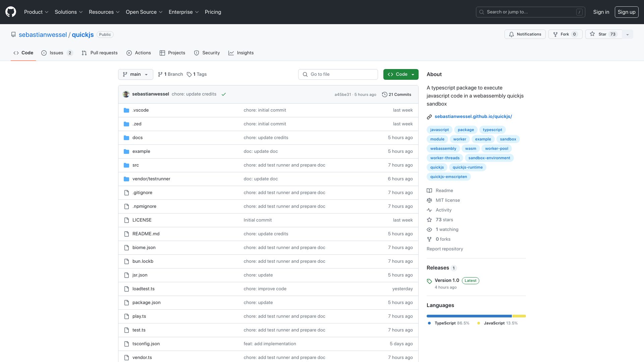Star this repository
Screen dimensions: 644x362
coord(603,34)
